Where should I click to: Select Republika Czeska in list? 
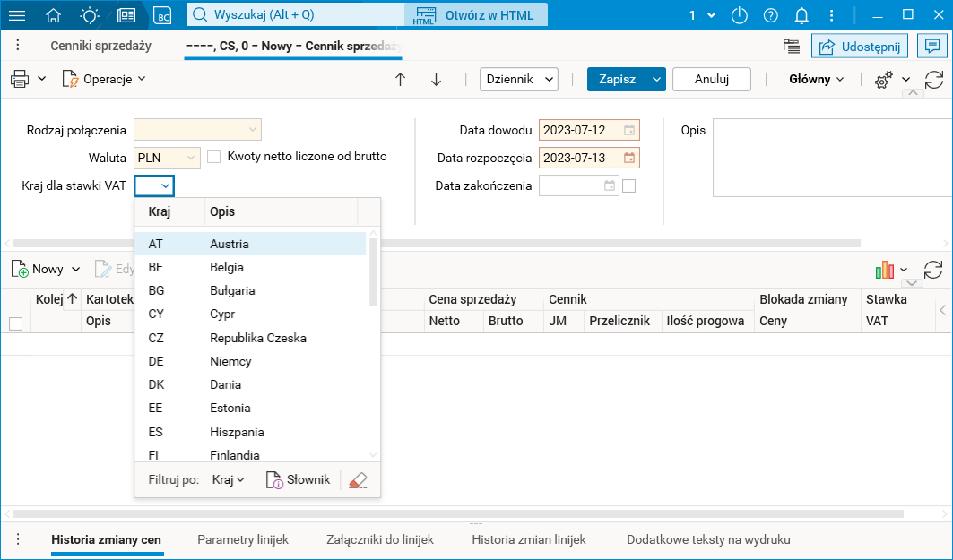pyautogui.click(x=250, y=339)
